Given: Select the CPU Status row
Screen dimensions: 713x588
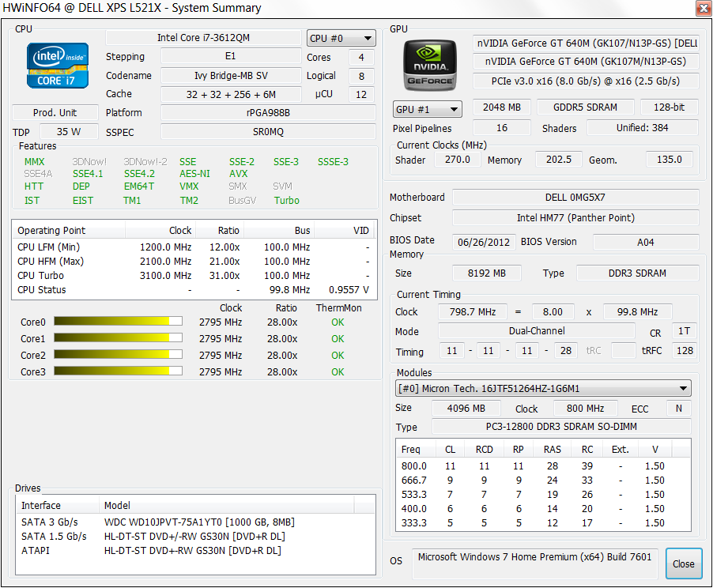Looking at the screenshot, I should (194, 290).
